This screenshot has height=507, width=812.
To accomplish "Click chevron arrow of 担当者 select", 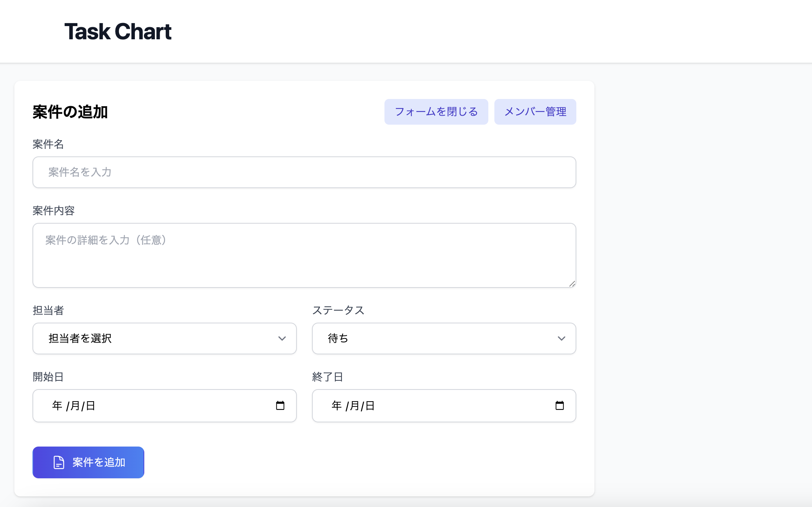I will (x=282, y=339).
